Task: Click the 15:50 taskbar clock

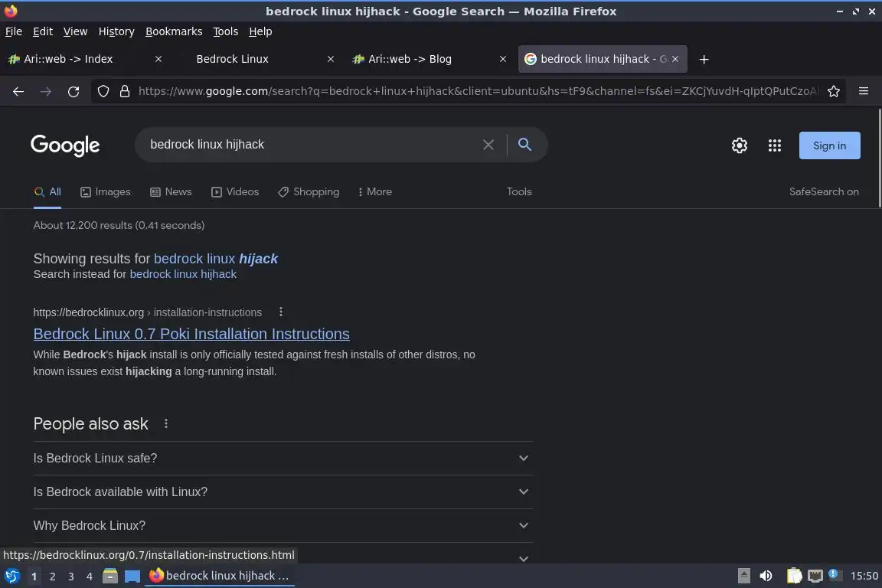Action: pos(864,576)
